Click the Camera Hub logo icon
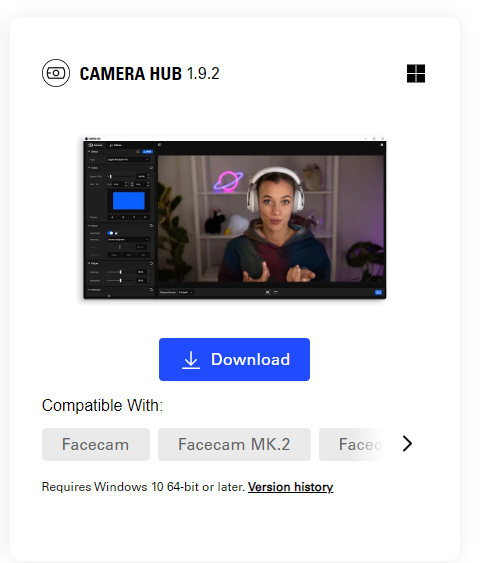Image resolution: width=480 pixels, height=563 pixels. pyautogui.click(x=56, y=73)
